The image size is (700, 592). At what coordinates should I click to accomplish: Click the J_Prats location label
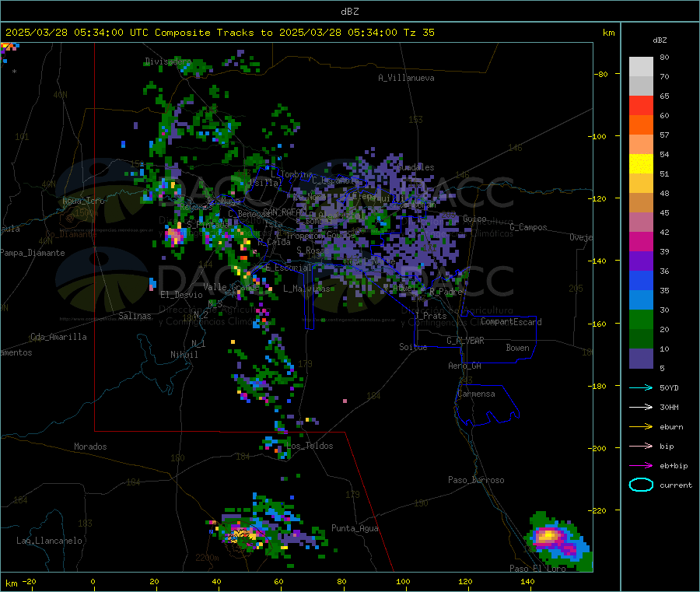coord(431,316)
